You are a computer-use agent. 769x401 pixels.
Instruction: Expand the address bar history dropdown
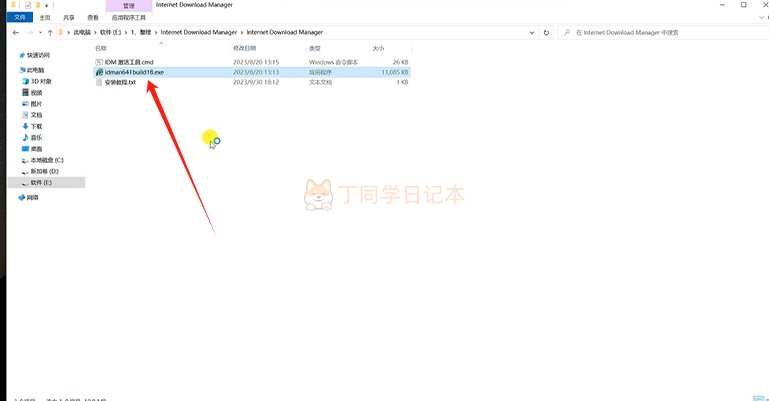pyautogui.click(x=532, y=32)
